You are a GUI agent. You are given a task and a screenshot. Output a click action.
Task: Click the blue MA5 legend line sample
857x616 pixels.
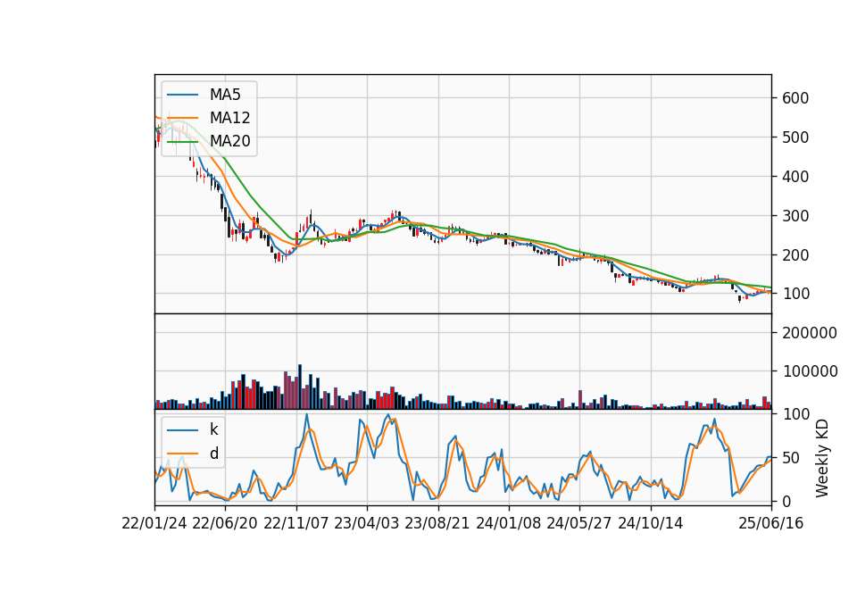tap(182, 96)
